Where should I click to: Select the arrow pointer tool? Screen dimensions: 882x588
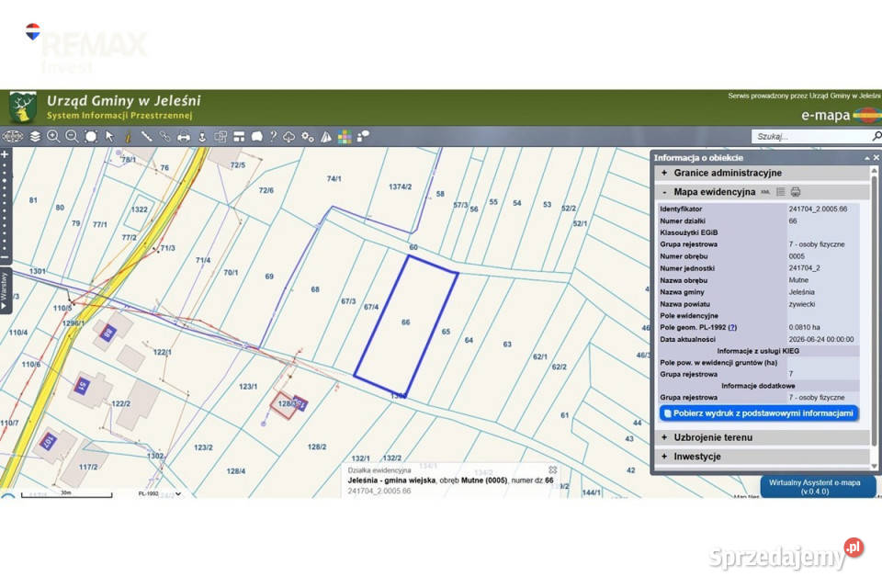[109, 136]
